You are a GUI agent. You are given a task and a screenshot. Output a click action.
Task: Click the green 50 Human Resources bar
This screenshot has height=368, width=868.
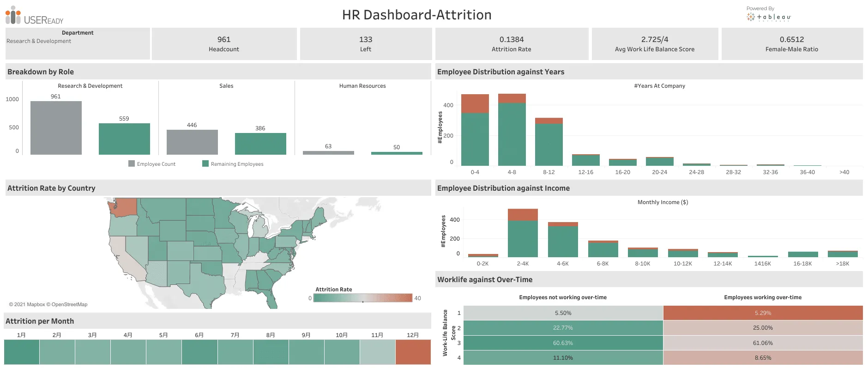[397, 153]
